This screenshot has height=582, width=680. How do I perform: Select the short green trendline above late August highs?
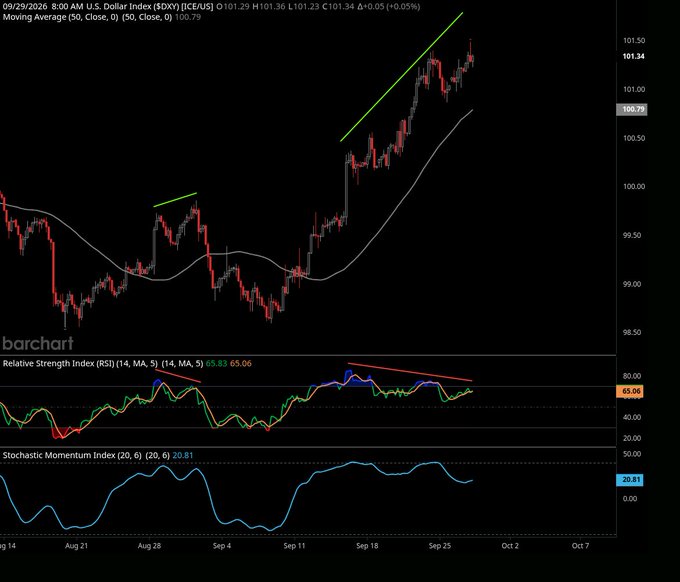click(175, 199)
